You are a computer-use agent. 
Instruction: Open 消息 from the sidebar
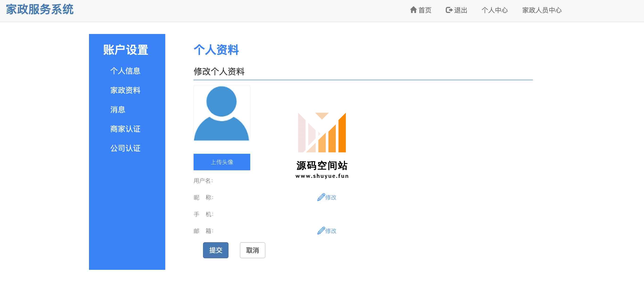click(118, 110)
